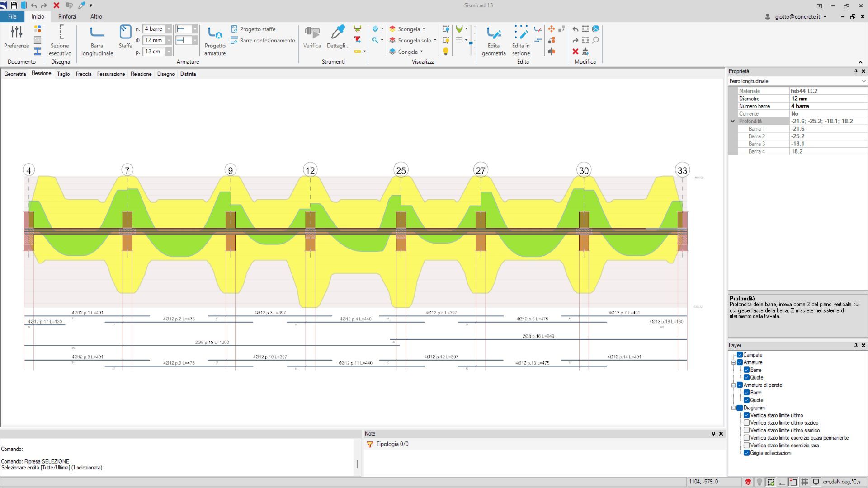Open the Rinforzi ribbon tab
Image resolution: width=868 pixels, height=488 pixels.
tap(67, 16)
